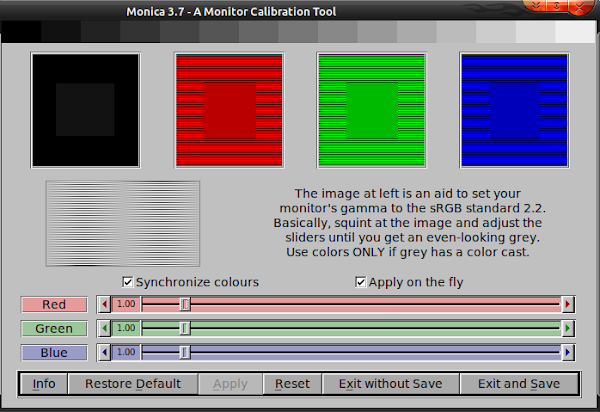Click Restore Default button
Screen dimensions: 600x412
133,384
